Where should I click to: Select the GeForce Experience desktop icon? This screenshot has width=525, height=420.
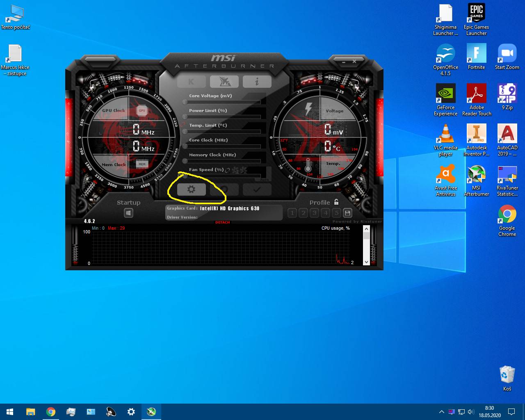coord(445,100)
